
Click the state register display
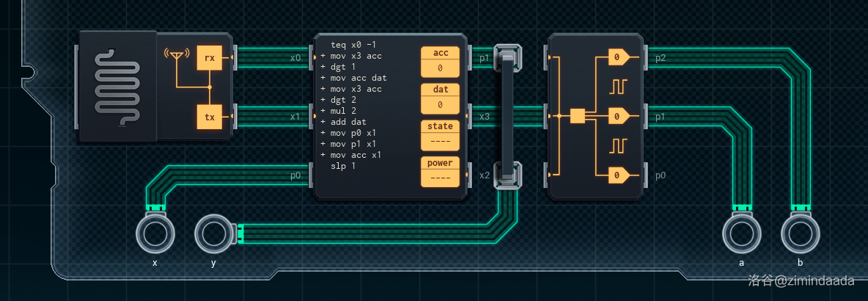point(440,141)
